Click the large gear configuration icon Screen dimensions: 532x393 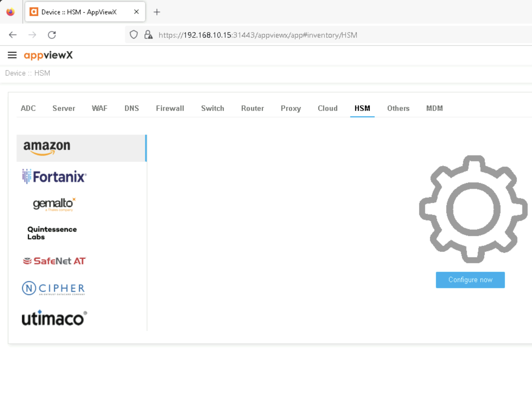473,209
